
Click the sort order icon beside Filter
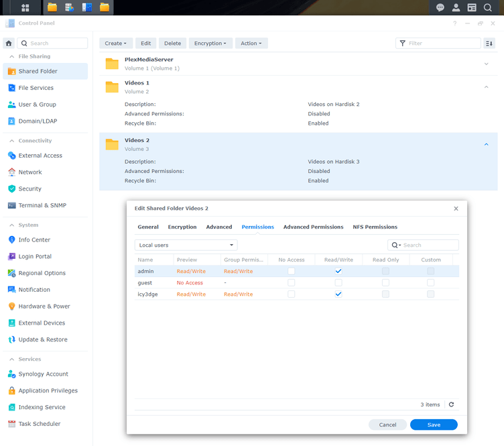(489, 43)
